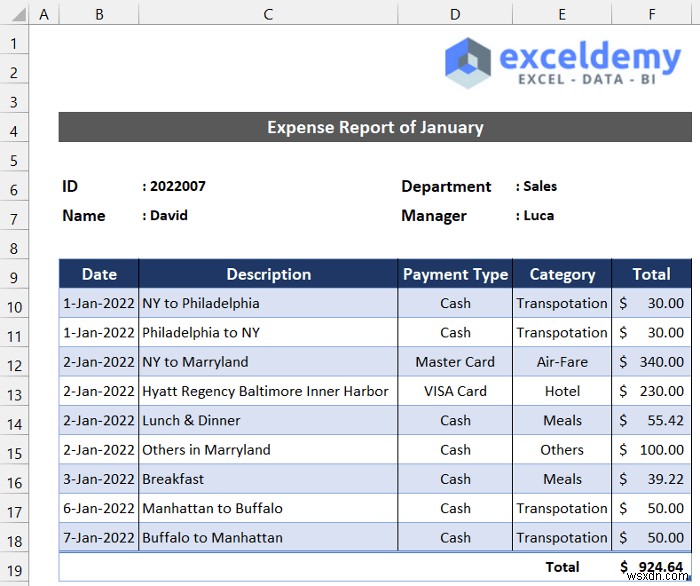
Task: Click the $39.22 total cell
Action: coord(651,479)
